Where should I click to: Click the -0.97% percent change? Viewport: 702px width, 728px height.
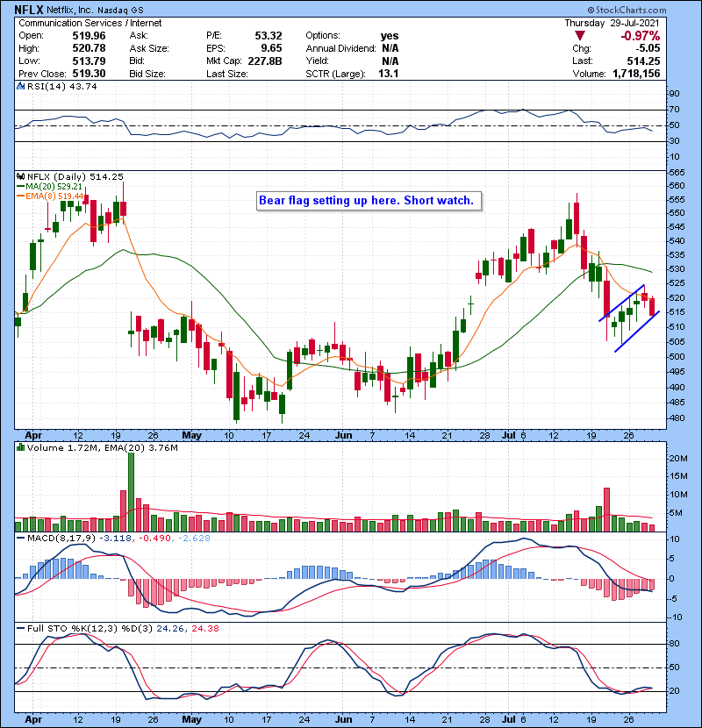(641, 36)
